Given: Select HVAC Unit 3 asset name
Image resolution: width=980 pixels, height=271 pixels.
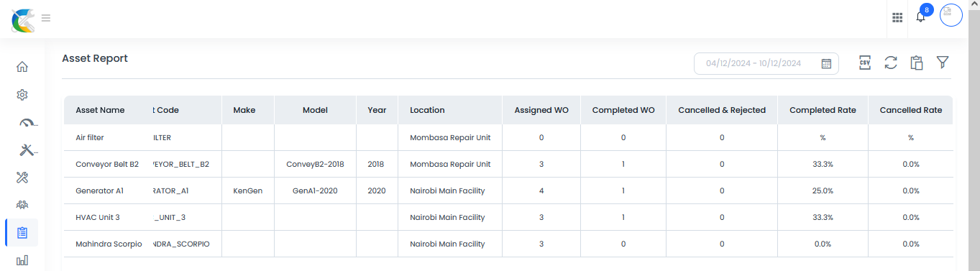Looking at the screenshot, I should [98, 217].
